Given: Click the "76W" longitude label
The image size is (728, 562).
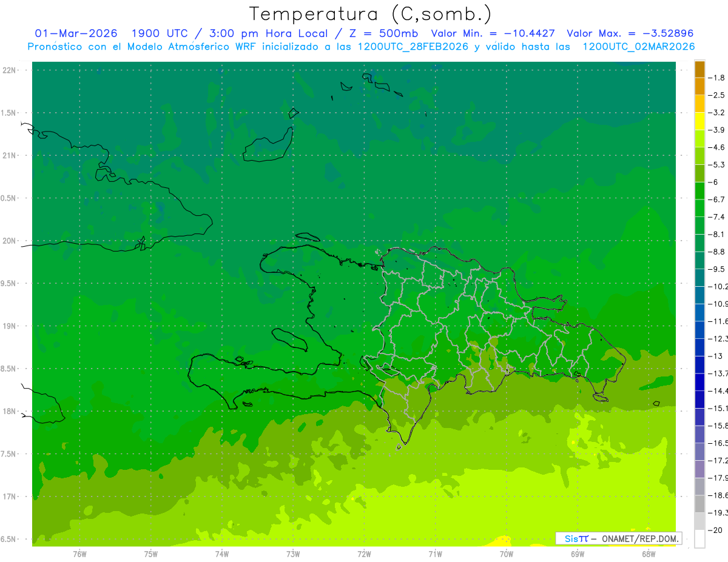Looking at the screenshot, I should [x=79, y=554].
